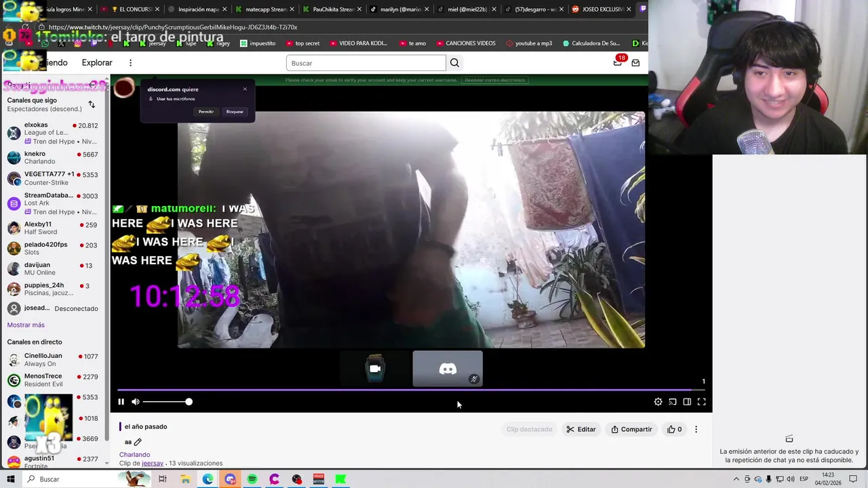The height and width of the screenshot is (488, 868).
Task: Open elxokas channel in sidebar
Action: tap(53, 133)
